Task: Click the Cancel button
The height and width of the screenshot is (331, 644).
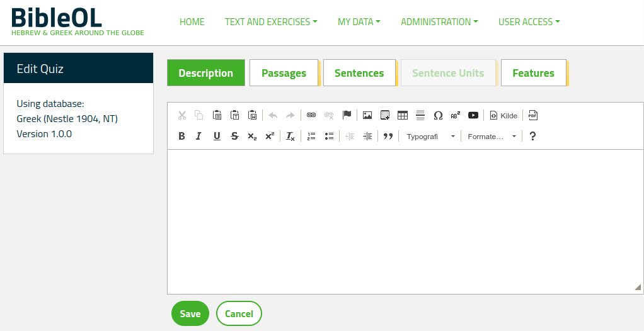Action: point(239,314)
